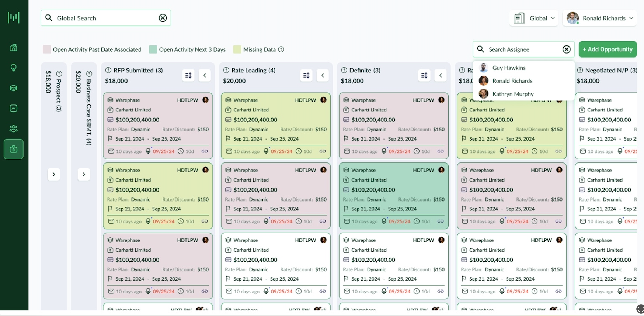Click the help icon beside Rate Loading
Viewport: 644px width, 316px height.
226,70
